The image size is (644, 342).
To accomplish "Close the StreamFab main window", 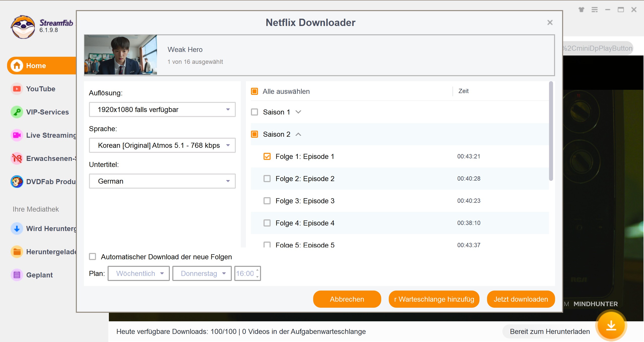I will (634, 10).
